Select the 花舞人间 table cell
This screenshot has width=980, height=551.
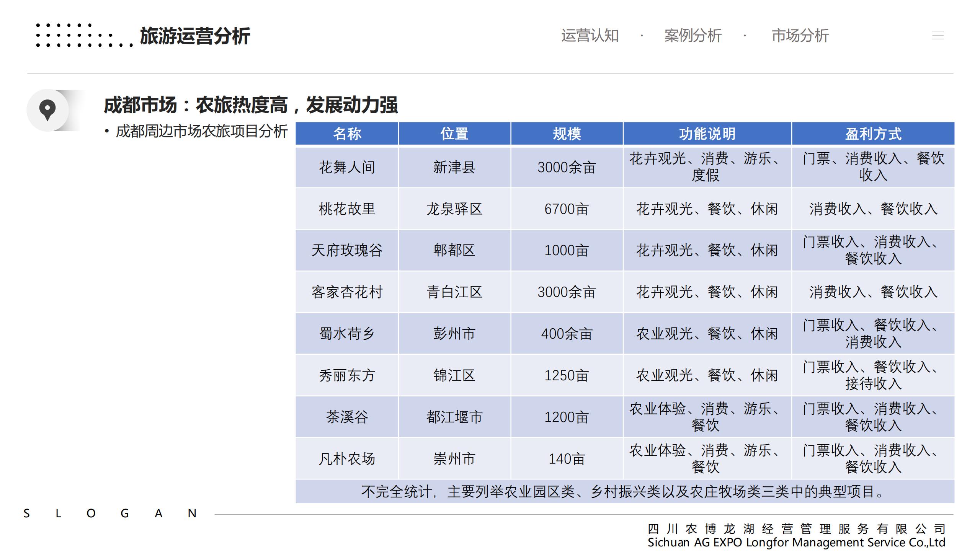tap(347, 167)
